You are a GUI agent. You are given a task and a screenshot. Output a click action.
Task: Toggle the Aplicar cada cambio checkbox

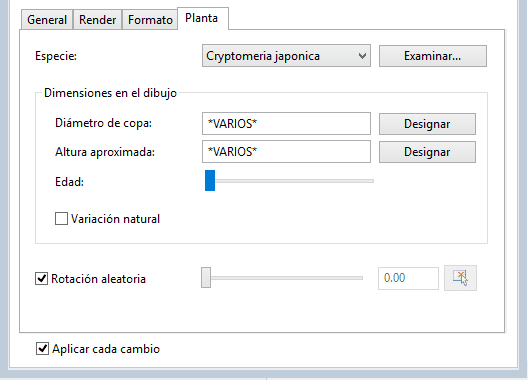42,349
